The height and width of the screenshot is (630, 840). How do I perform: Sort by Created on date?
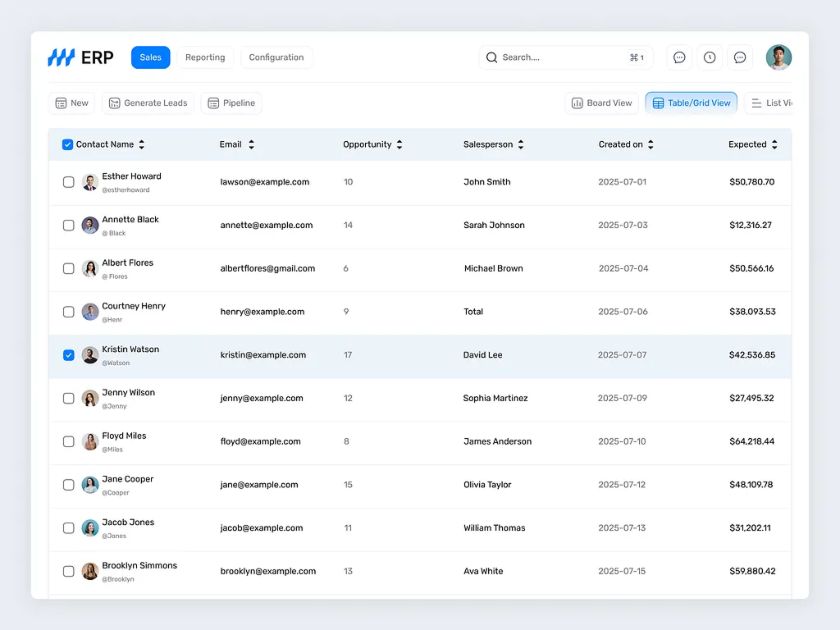click(x=651, y=144)
